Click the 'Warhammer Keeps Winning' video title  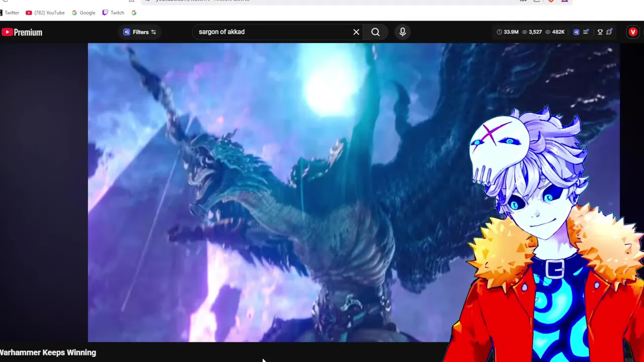pos(48,352)
